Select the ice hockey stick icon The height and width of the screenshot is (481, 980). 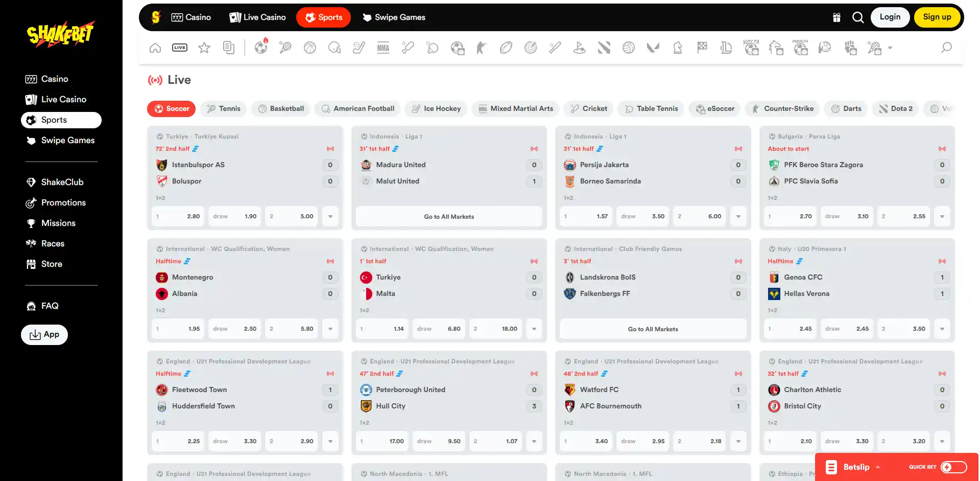point(359,48)
